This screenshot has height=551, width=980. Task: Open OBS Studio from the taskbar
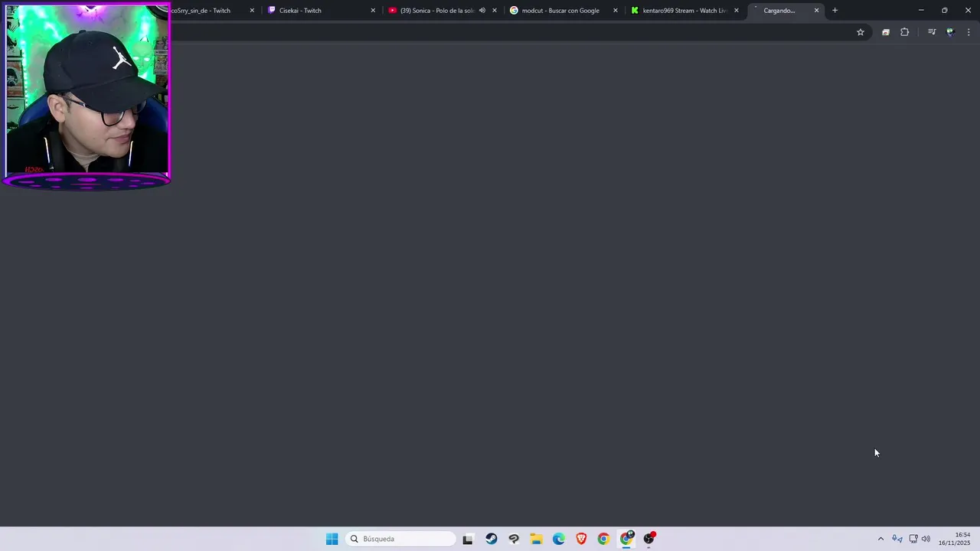pyautogui.click(x=649, y=539)
